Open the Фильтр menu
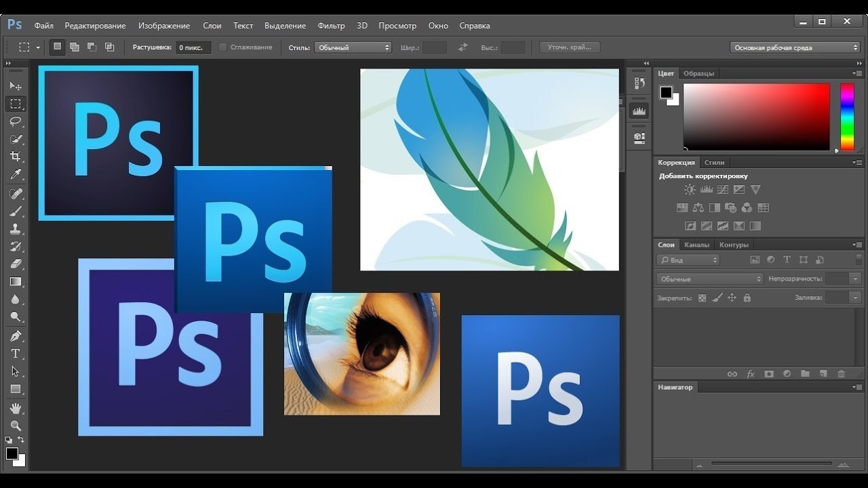The image size is (868, 488). [x=331, y=26]
